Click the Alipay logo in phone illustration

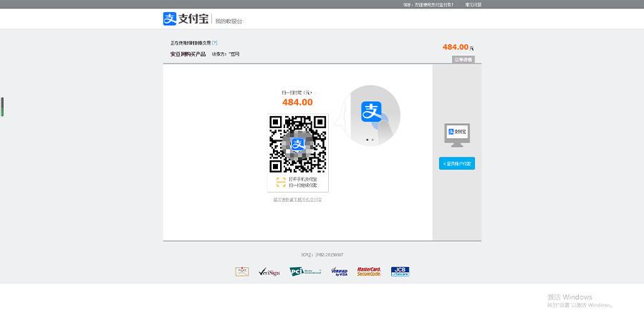(371, 111)
